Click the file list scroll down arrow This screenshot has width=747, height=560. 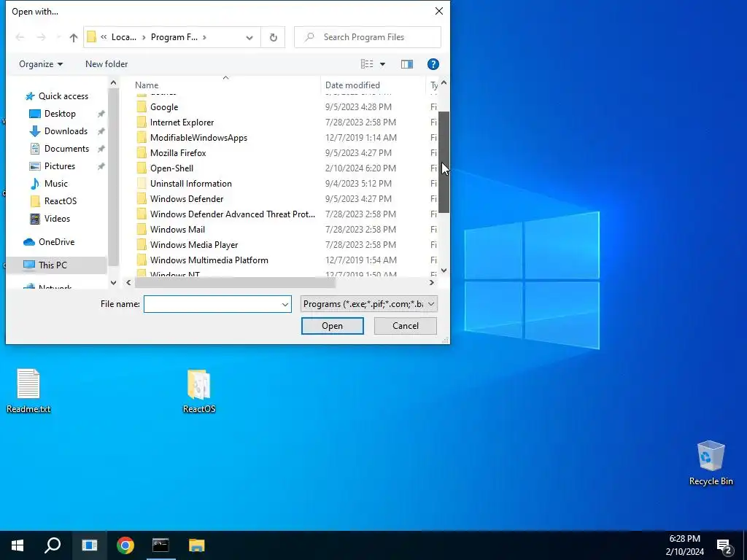tap(444, 271)
